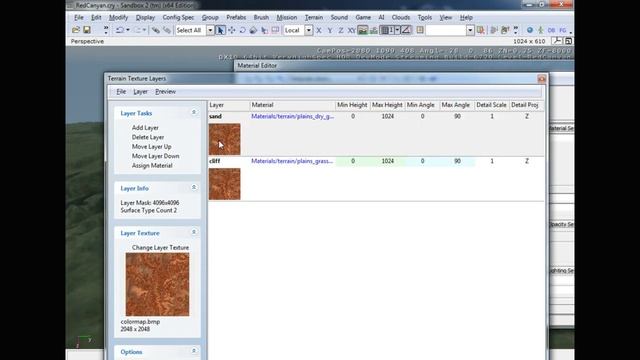Collapse the Options panel
640x360 pixels.
(x=194, y=351)
